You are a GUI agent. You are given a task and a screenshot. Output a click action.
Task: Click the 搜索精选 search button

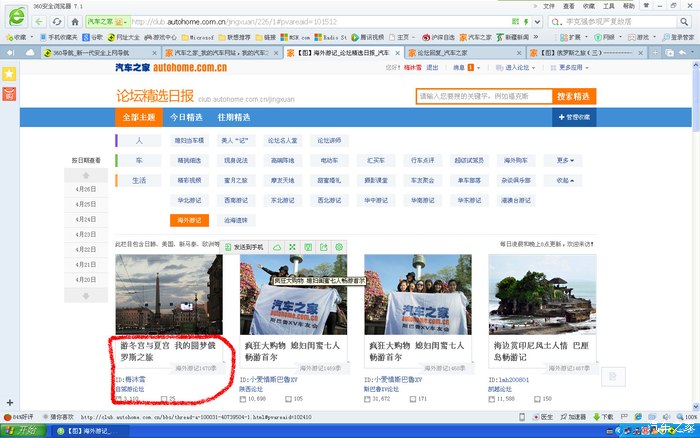pyautogui.click(x=574, y=96)
